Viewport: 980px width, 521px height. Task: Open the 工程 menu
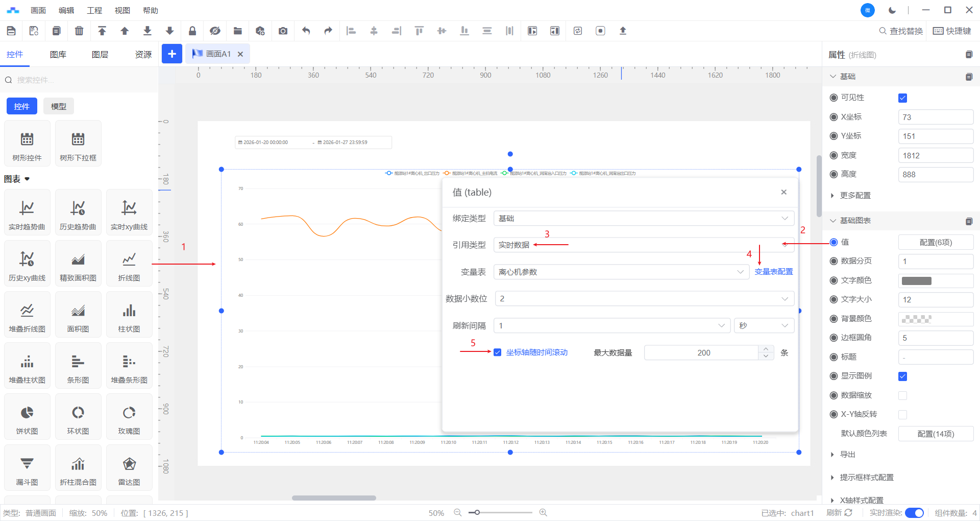(x=94, y=10)
